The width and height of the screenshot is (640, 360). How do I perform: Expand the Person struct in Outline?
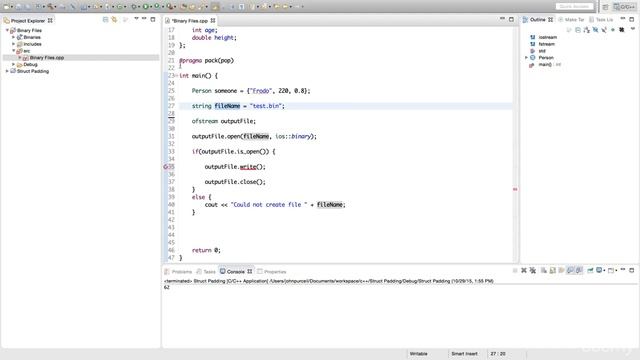[527, 58]
